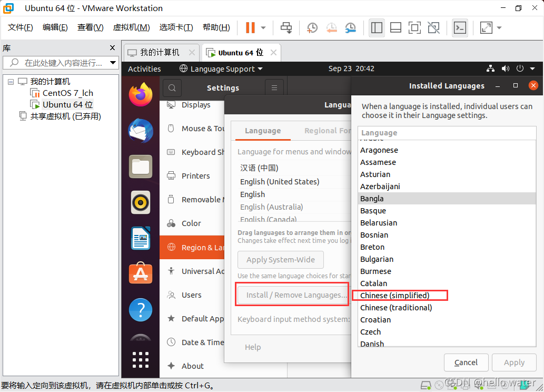The width and height of the screenshot is (544, 392).
Task: Open Printers in Settings sidebar
Action: [192, 175]
